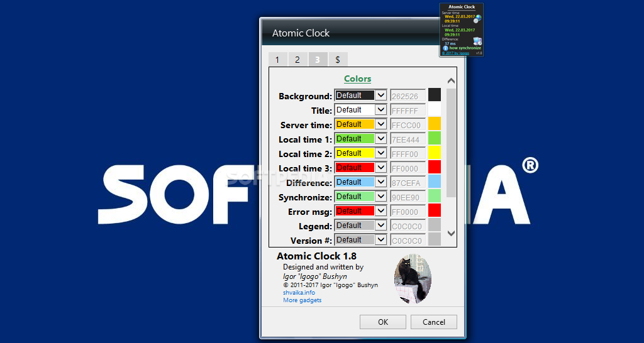Screen dimensions: 644x343
Task: Open the Server time color dropdown
Action: point(360,124)
